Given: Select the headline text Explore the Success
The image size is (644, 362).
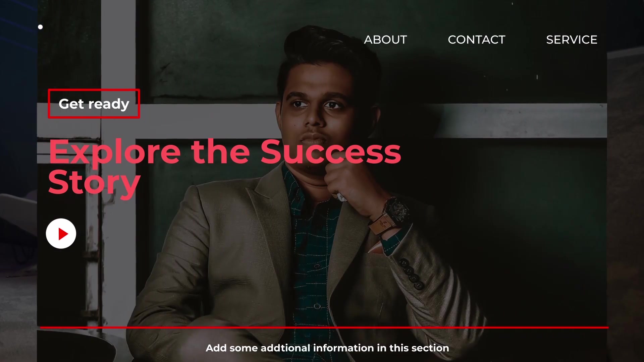Looking at the screenshot, I should [225, 152].
